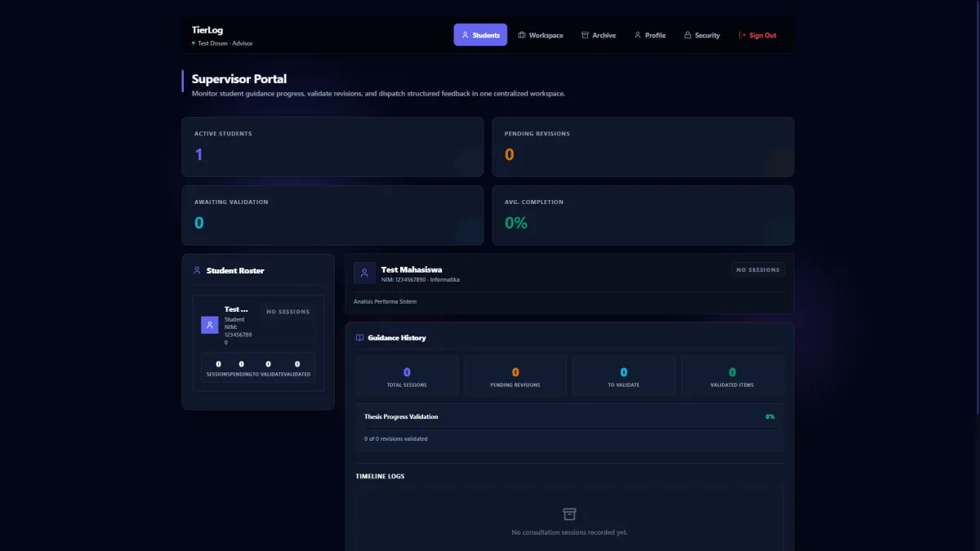
Task: Click the Test Mahasiswa avatar icon
Action: (364, 273)
